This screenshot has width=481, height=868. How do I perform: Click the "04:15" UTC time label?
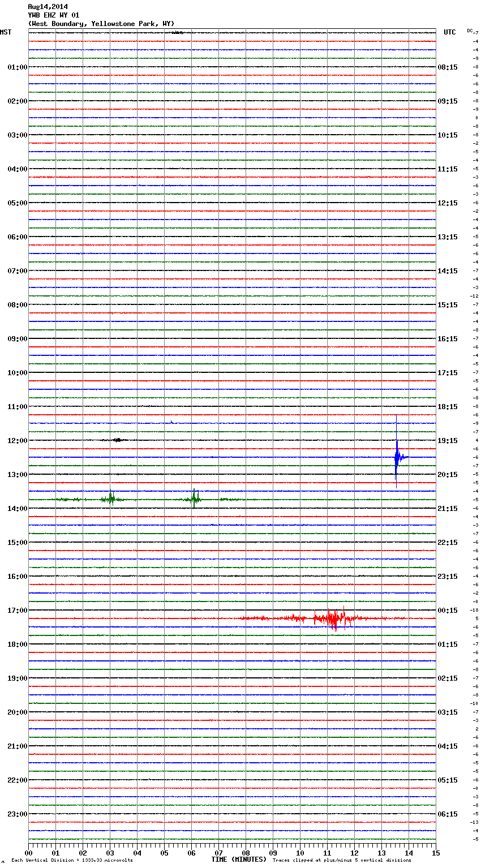pos(448,746)
